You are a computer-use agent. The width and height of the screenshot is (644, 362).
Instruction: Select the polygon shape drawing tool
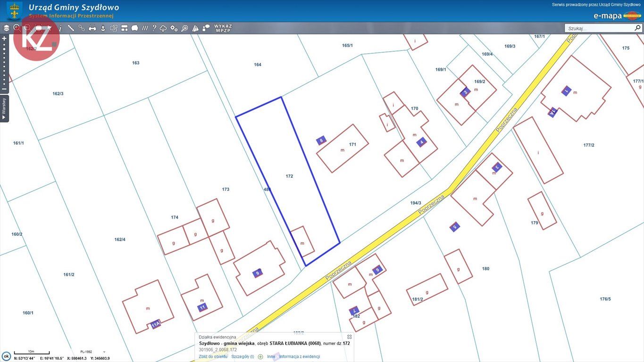pyautogui.click(x=134, y=28)
